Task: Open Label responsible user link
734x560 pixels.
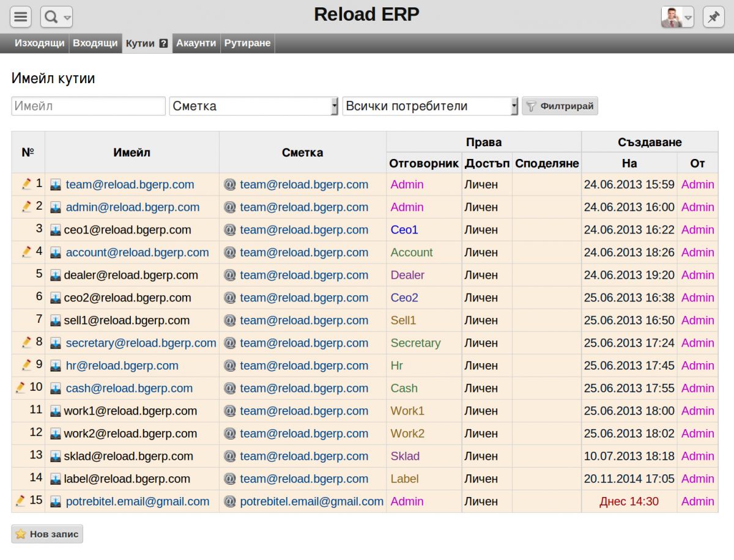Action: coord(404,479)
